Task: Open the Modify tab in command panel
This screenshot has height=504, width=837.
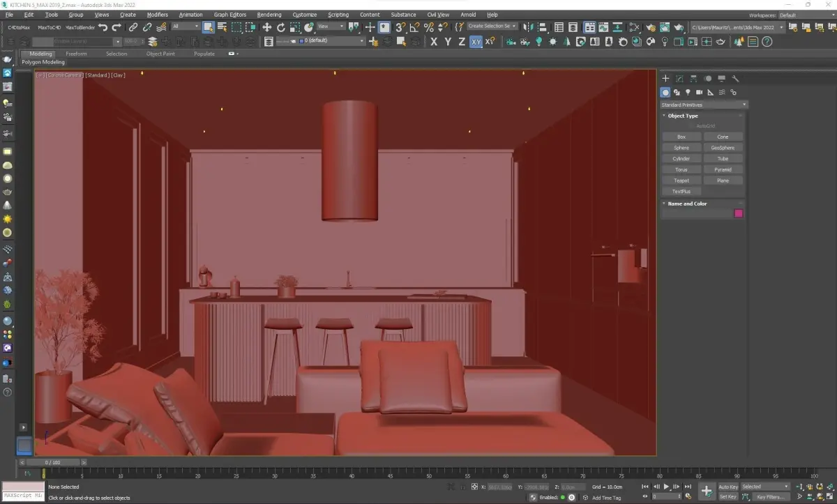Action: point(679,79)
